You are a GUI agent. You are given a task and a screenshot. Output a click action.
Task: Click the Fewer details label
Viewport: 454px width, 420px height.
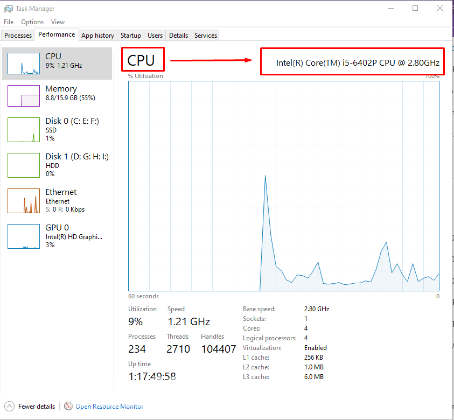coord(37,407)
